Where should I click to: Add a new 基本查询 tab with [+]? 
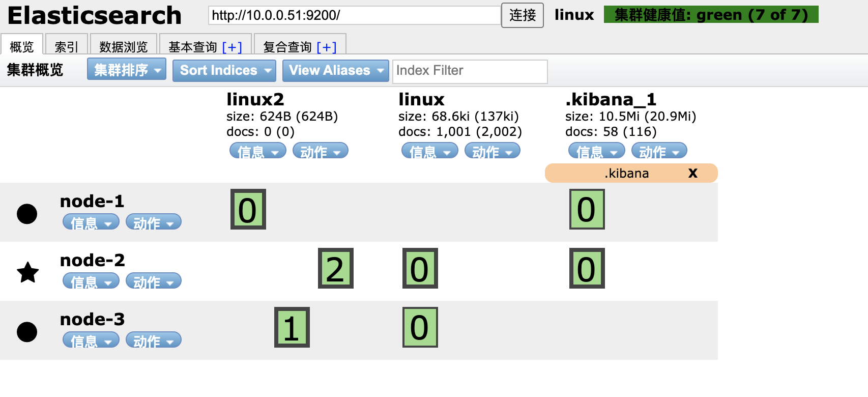(x=232, y=47)
